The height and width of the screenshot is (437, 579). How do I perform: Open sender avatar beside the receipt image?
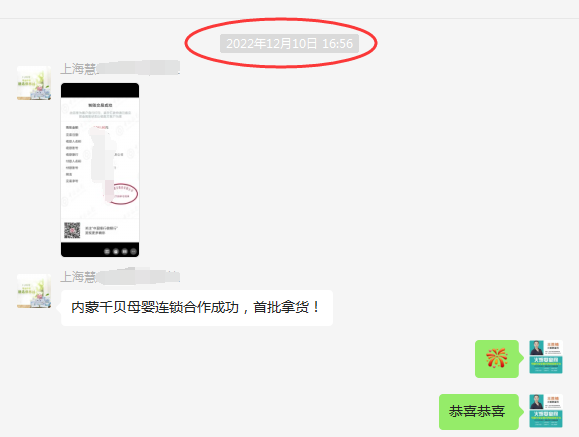pos(34,83)
